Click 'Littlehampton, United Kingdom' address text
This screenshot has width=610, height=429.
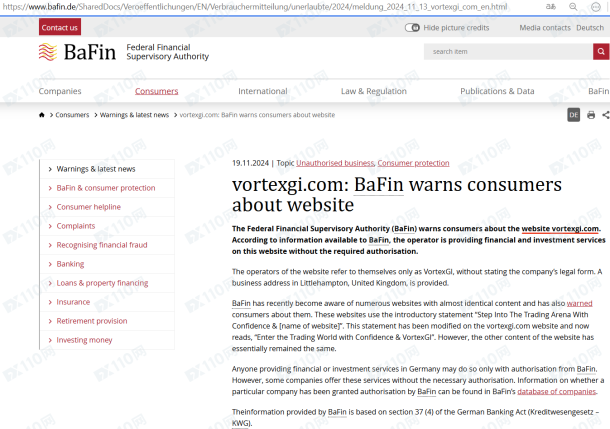click(x=353, y=283)
